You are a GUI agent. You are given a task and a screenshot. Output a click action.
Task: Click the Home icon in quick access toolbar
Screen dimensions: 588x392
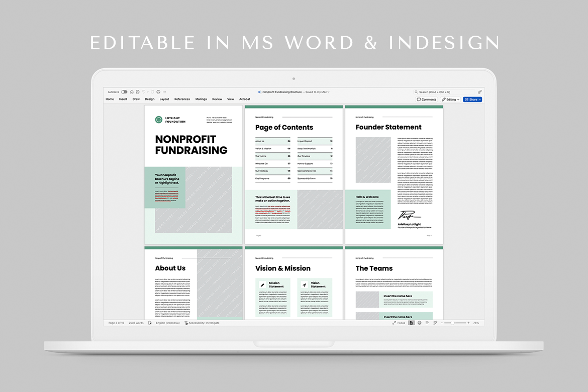[132, 92]
